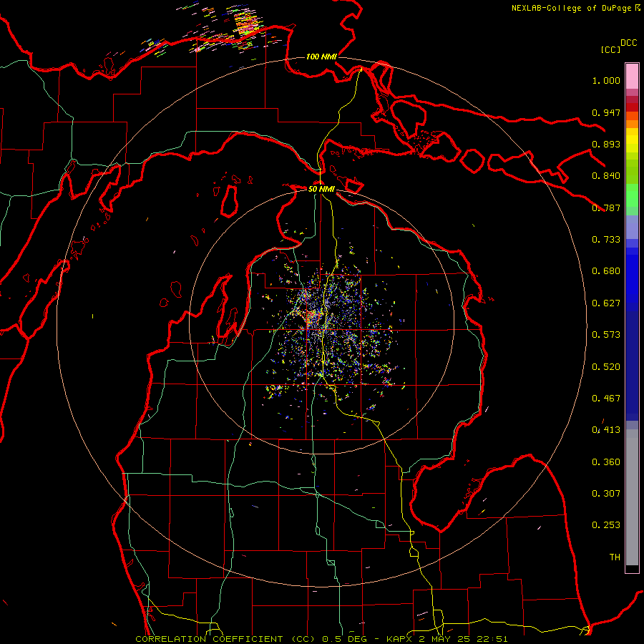Click the 0.893 scale value
Image resolution: width=644 pixels, height=644 pixels.
tap(606, 144)
